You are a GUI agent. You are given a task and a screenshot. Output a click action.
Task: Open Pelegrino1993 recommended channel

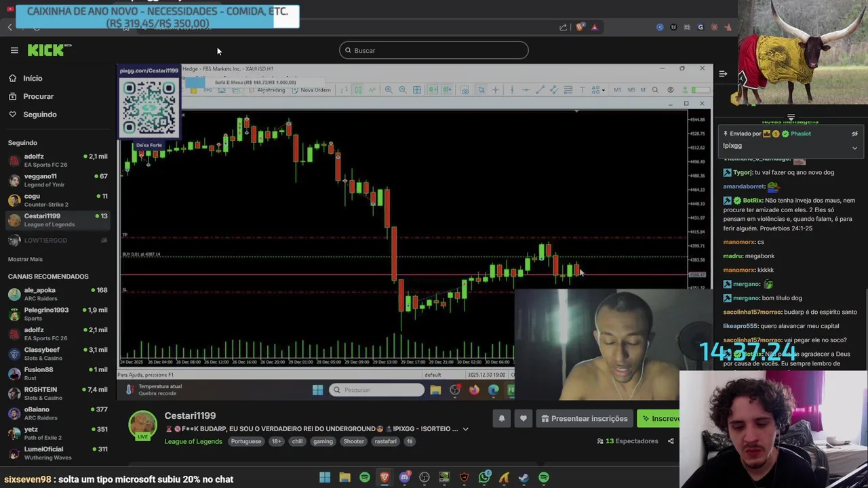click(x=58, y=314)
